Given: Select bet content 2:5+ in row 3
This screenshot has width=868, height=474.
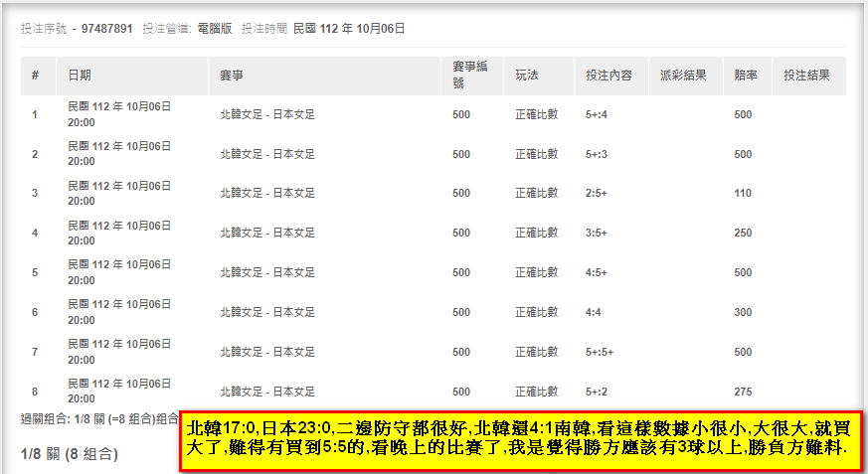Looking at the screenshot, I should (597, 194).
